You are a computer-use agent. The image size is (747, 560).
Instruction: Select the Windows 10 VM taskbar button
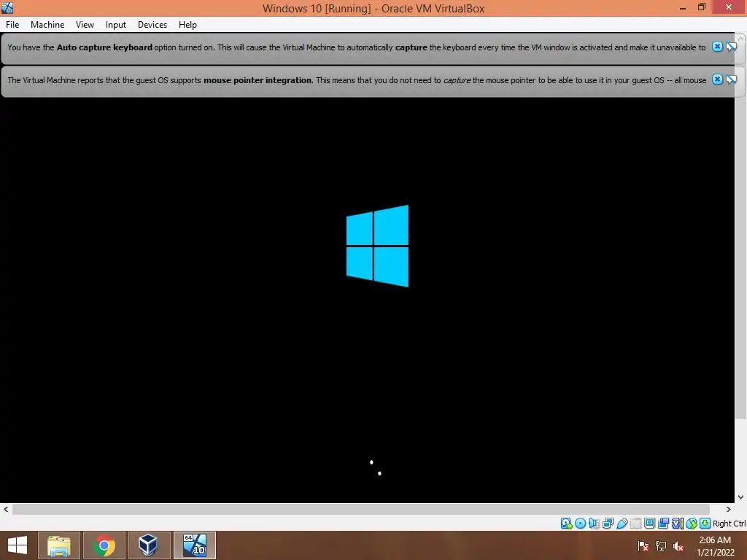coord(194,545)
